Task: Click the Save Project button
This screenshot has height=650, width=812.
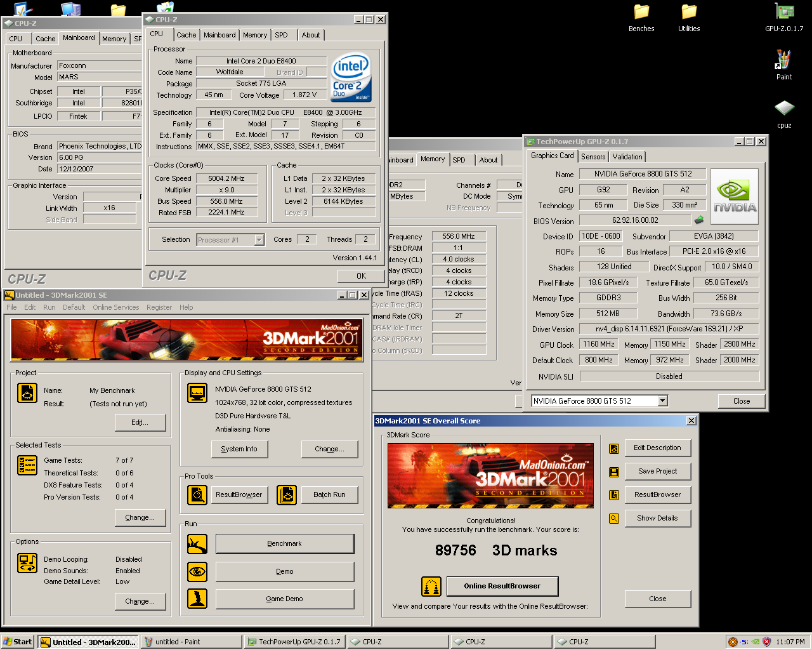Action: pos(658,472)
